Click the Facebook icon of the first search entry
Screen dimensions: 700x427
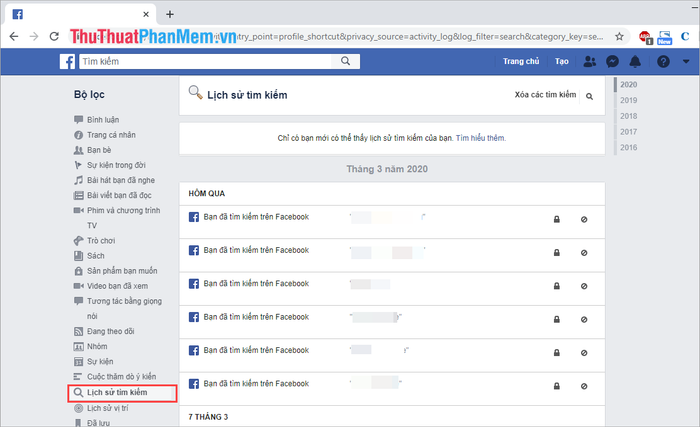point(194,217)
